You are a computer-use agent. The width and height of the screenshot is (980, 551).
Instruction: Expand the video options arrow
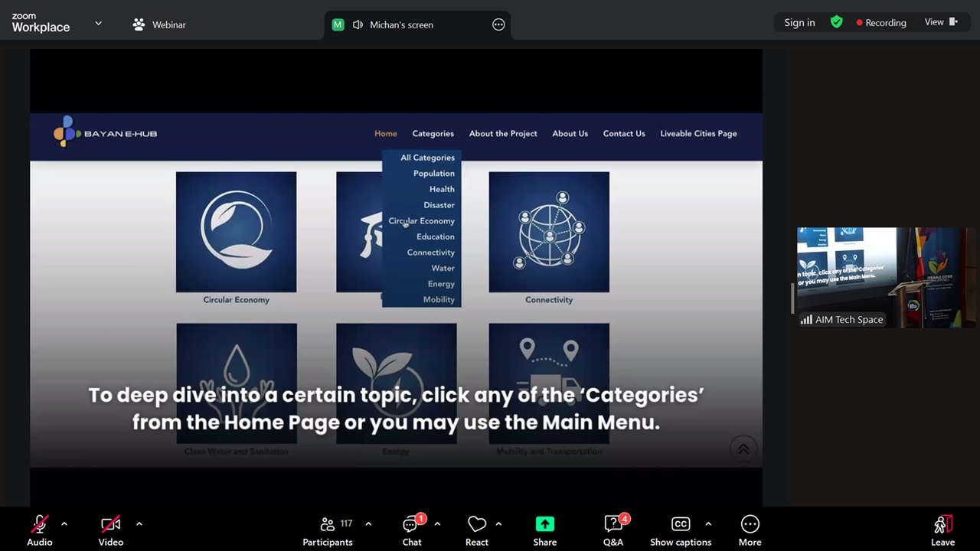pos(139,524)
